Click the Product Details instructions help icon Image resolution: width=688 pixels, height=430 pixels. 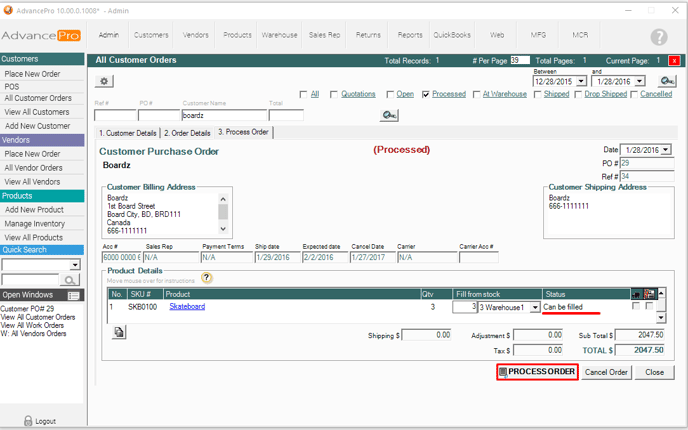(x=207, y=278)
